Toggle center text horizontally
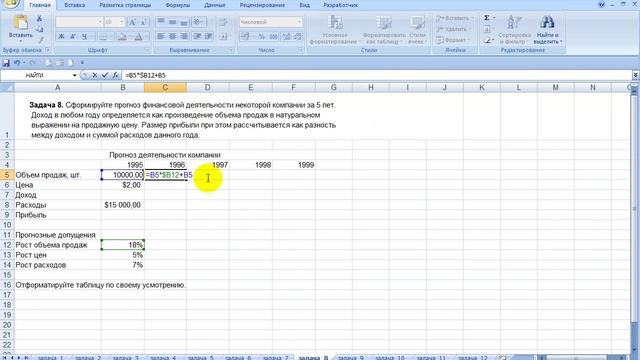The image size is (640, 360). click(173, 37)
